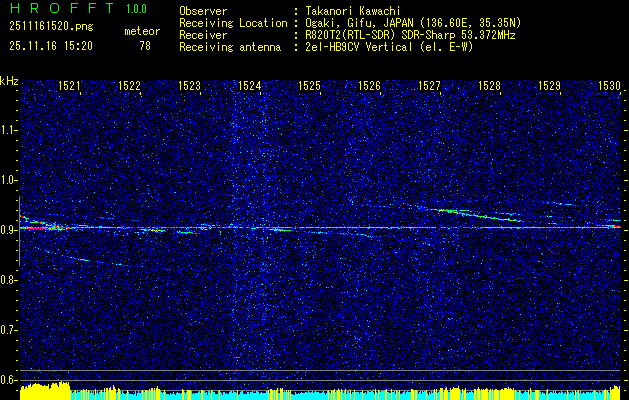The width and height of the screenshot is (629, 400).
Task: Click the 1528 time marker
Action: 489,85
